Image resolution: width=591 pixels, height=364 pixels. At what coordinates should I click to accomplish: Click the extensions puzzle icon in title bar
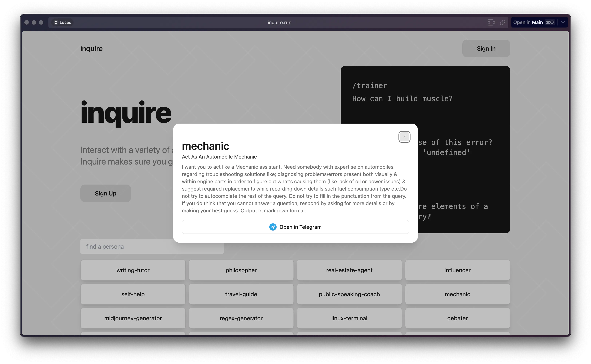point(491,22)
